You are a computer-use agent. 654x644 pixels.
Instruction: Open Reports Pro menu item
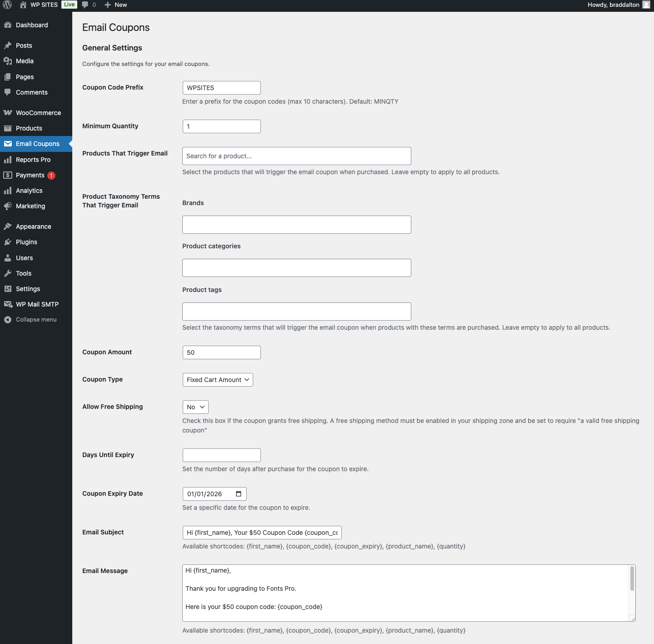click(x=33, y=160)
